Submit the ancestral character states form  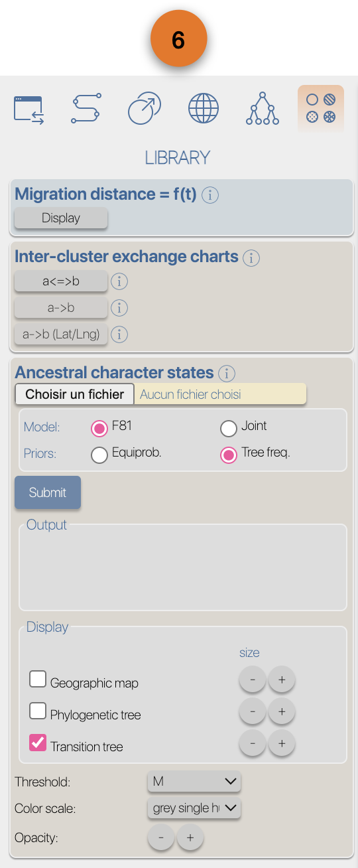[48, 492]
